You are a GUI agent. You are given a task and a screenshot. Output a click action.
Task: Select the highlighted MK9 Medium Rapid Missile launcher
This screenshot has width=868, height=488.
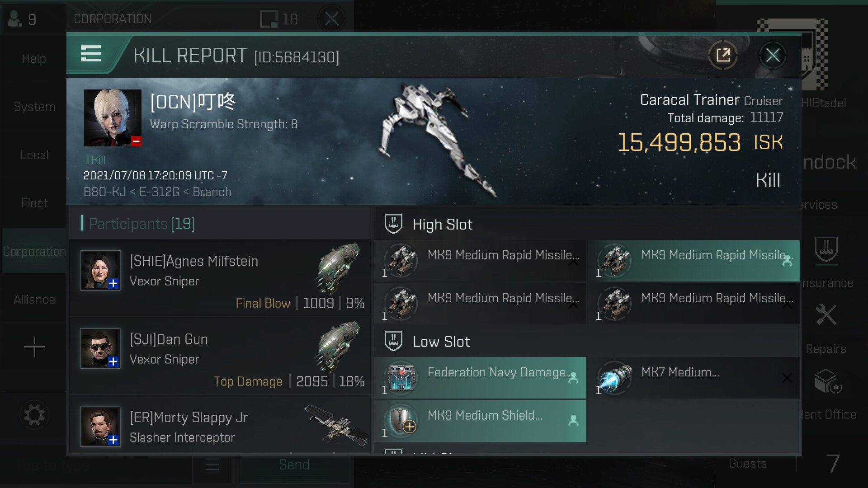[x=696, y=261]
